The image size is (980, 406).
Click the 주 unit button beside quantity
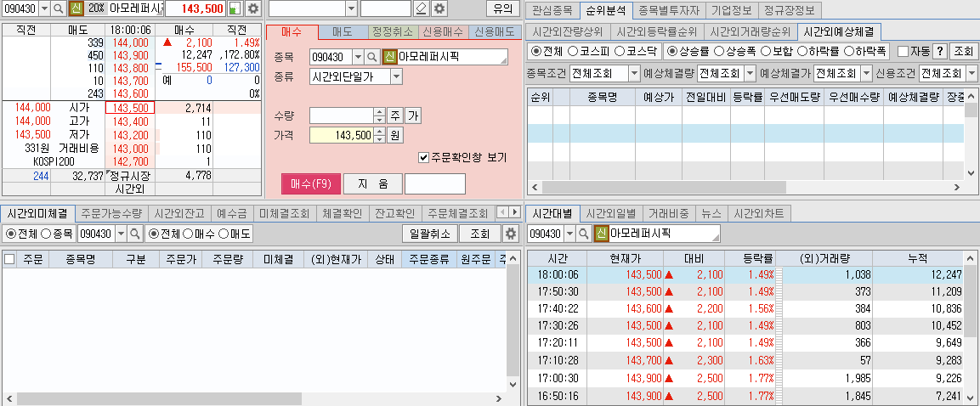click(395, 116)
